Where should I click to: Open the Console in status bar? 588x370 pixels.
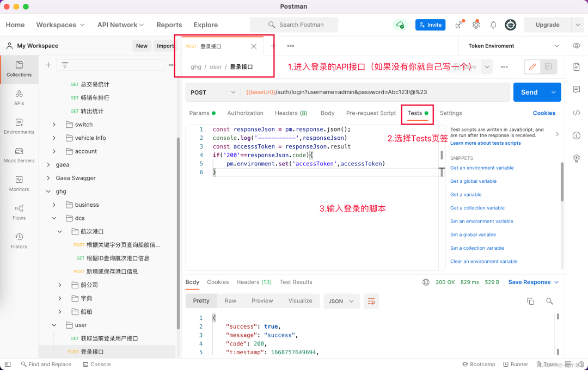[97, 365]
